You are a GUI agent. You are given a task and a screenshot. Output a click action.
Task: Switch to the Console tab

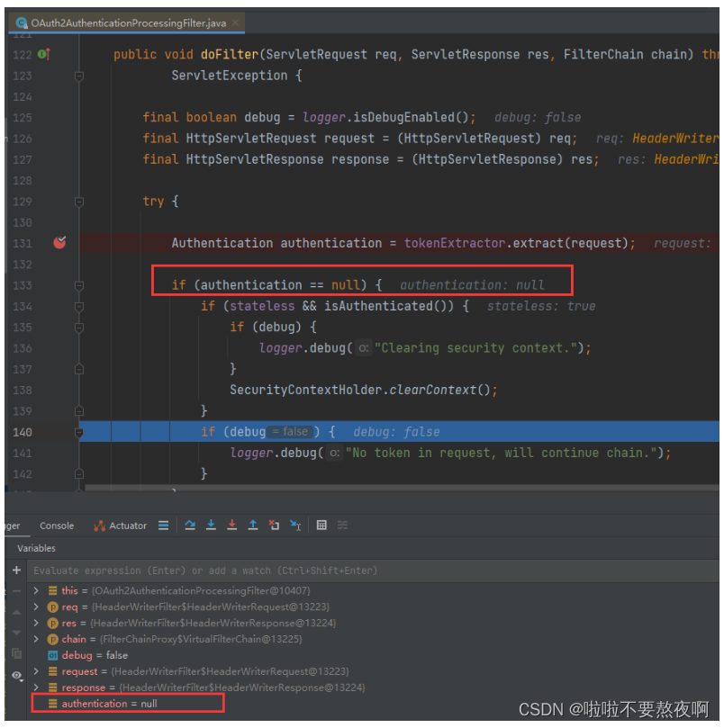[x=57, y=526]
